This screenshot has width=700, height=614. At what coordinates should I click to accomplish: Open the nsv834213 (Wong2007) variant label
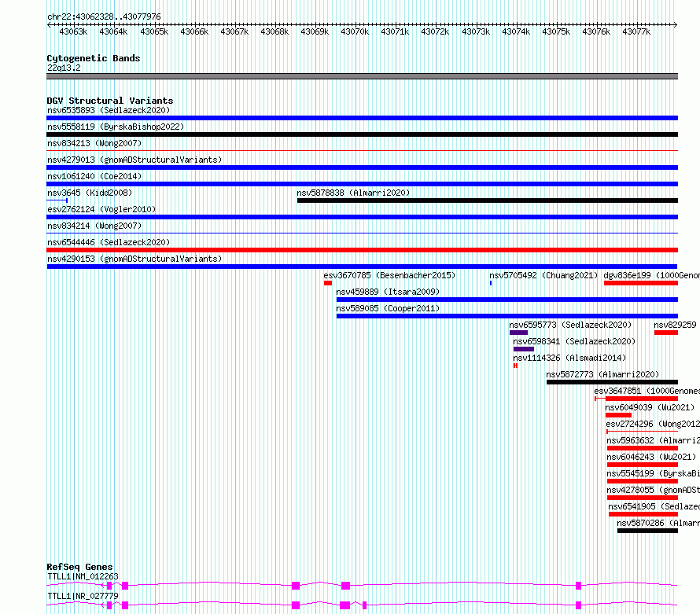pyautogui.click(x=94, y=143)
